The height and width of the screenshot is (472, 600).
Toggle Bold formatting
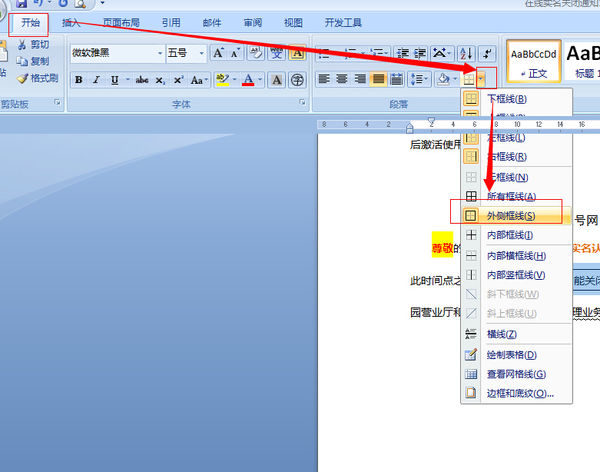(x=79, y=80)
